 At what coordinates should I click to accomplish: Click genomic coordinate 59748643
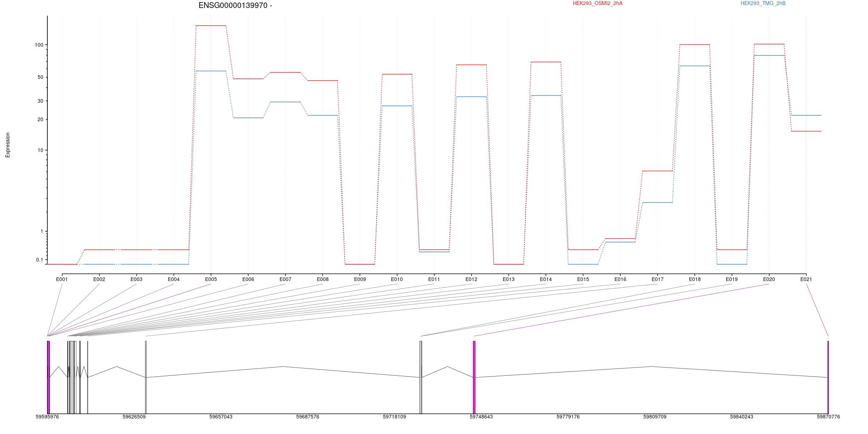click(481, 417)
